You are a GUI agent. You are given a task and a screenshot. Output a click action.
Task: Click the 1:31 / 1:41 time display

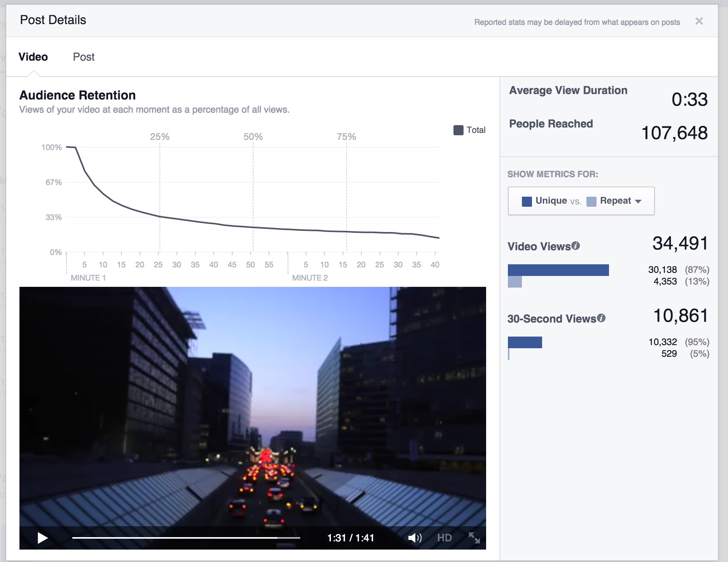coord(350,538)
